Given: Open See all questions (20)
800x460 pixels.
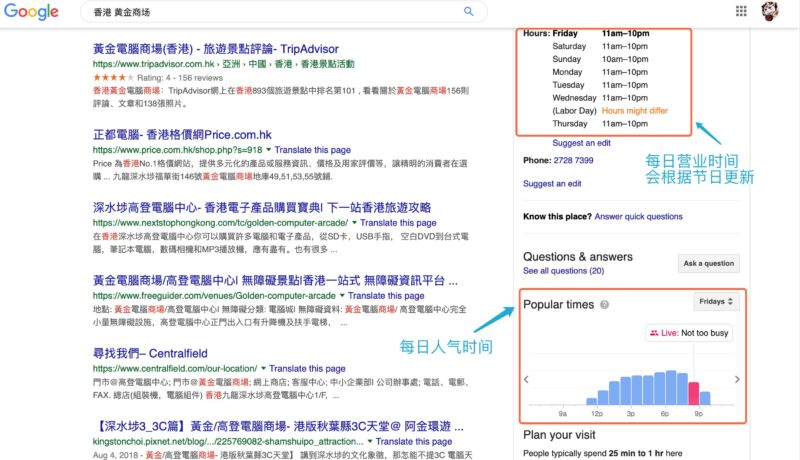Looking at the screenshot, I should click(563, 271).
